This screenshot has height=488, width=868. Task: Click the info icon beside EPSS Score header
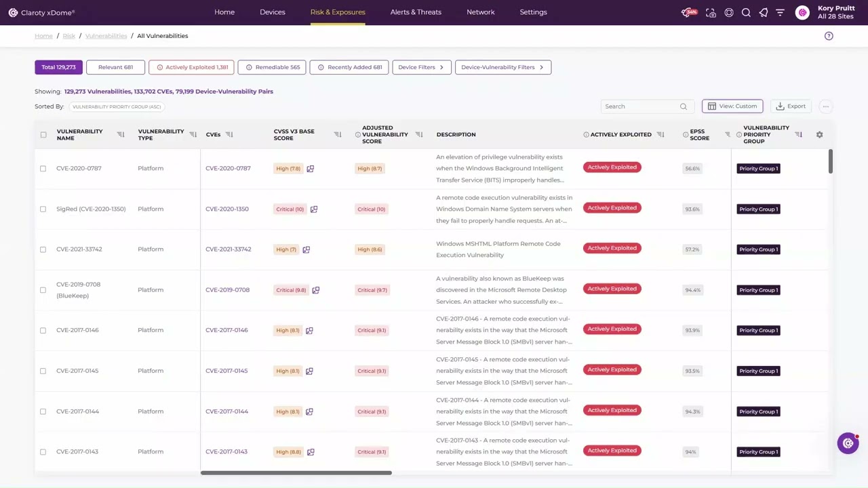[686, 134]
